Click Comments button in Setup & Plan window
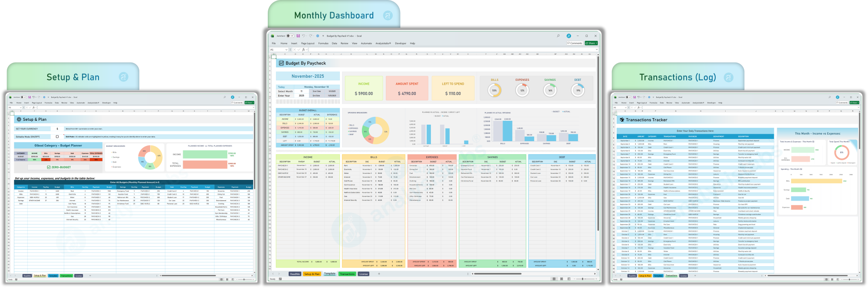This screenshot has width=868, height=288. (237, 103)
